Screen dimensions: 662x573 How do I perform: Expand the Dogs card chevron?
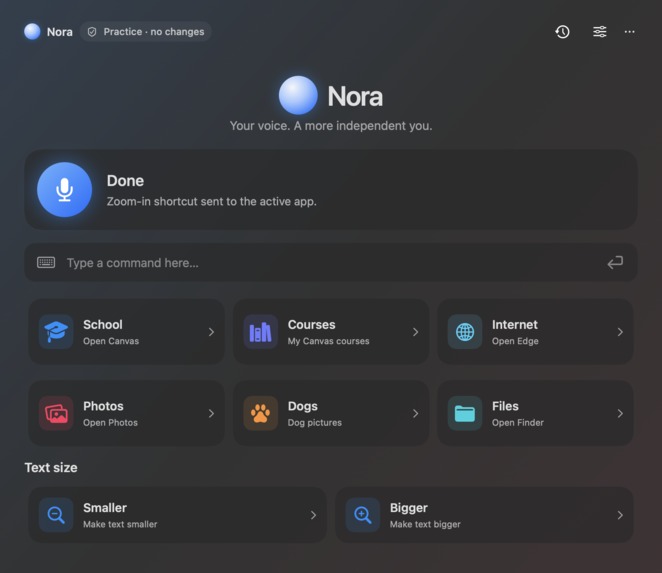[415, 413]
